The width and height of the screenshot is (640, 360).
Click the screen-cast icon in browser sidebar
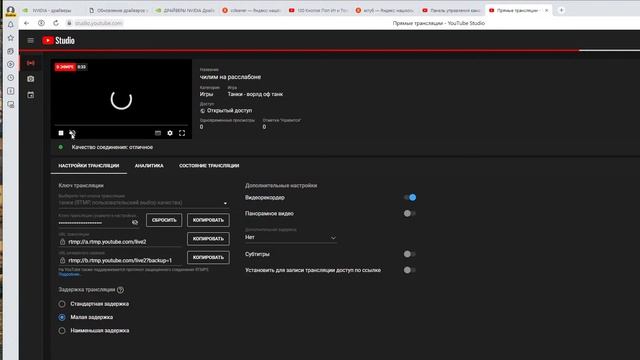click(x=11, y=104)
